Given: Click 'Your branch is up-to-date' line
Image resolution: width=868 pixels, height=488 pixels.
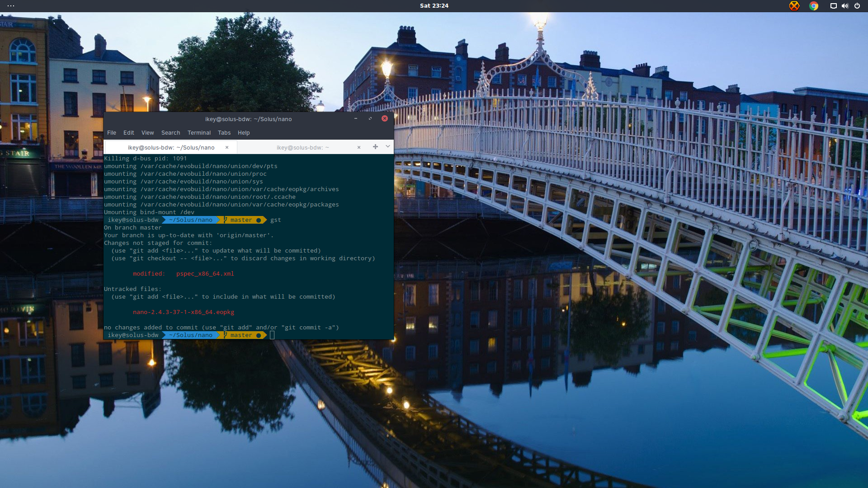Looking at the screenshot, I should tap(189, 235).
